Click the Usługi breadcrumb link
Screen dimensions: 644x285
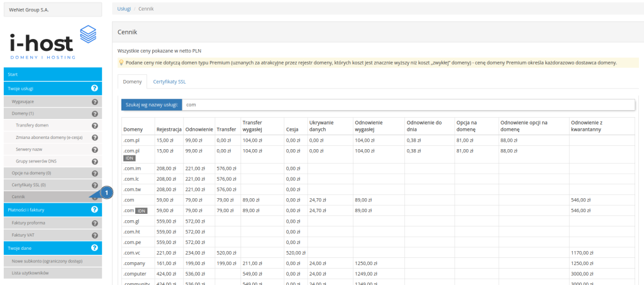coord(124,9)
